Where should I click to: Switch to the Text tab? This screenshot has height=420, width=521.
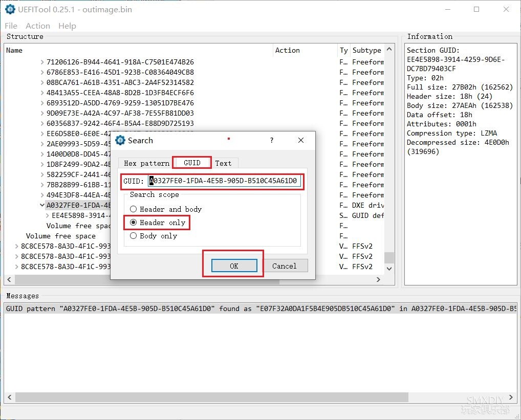[223, 163]
